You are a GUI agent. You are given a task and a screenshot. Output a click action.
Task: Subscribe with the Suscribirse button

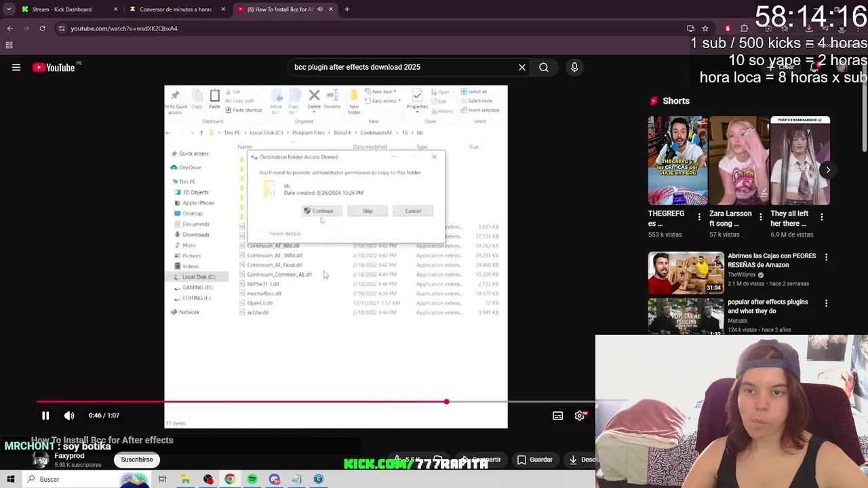point(137,460)
